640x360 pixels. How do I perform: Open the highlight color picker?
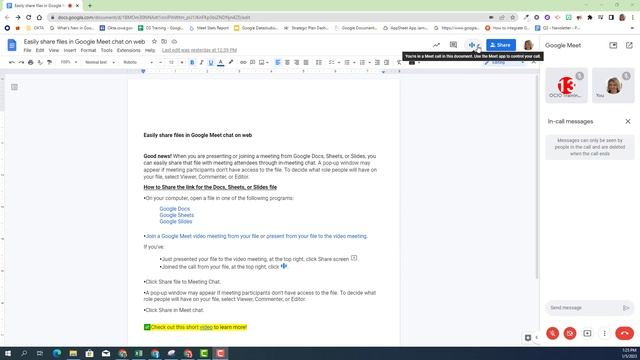pos(231,62)
